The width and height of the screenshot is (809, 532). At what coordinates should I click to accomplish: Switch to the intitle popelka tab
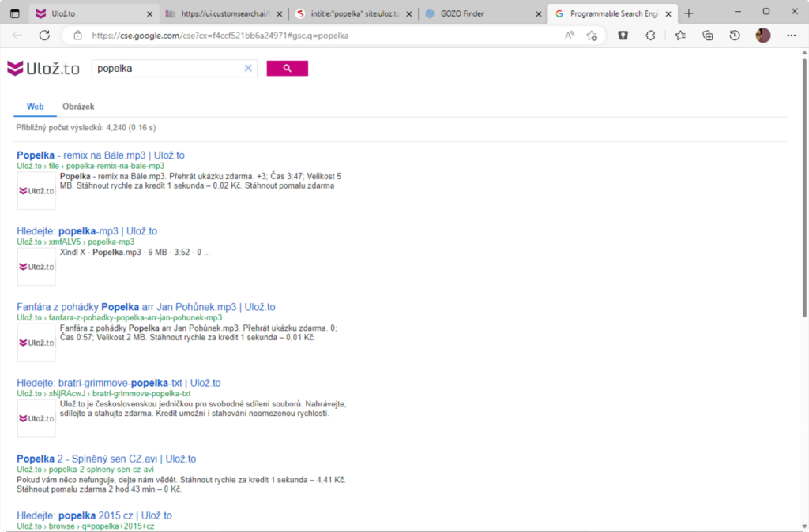pyautogui.click(x=353, y=14)
